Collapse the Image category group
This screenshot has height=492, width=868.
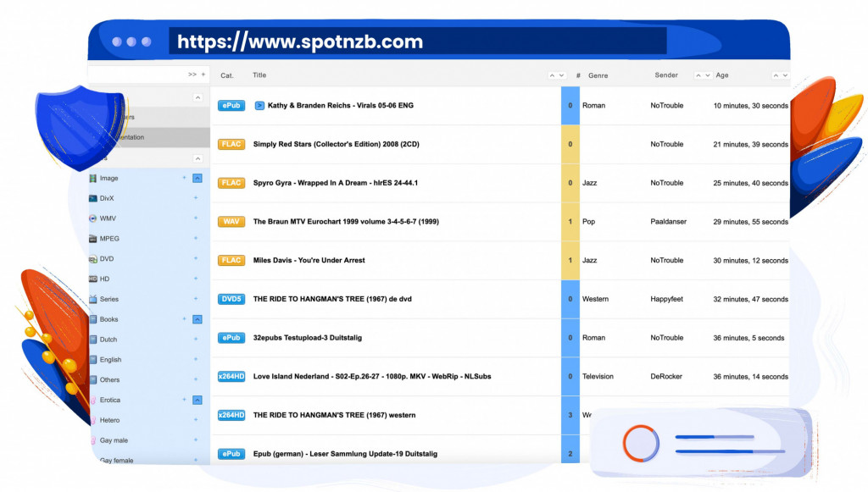point(197,178)
